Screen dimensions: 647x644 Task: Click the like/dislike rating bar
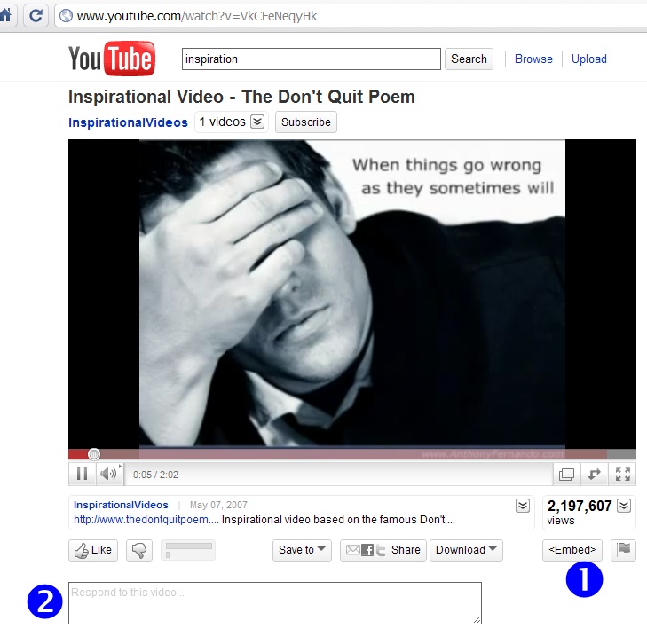(188, 550)
